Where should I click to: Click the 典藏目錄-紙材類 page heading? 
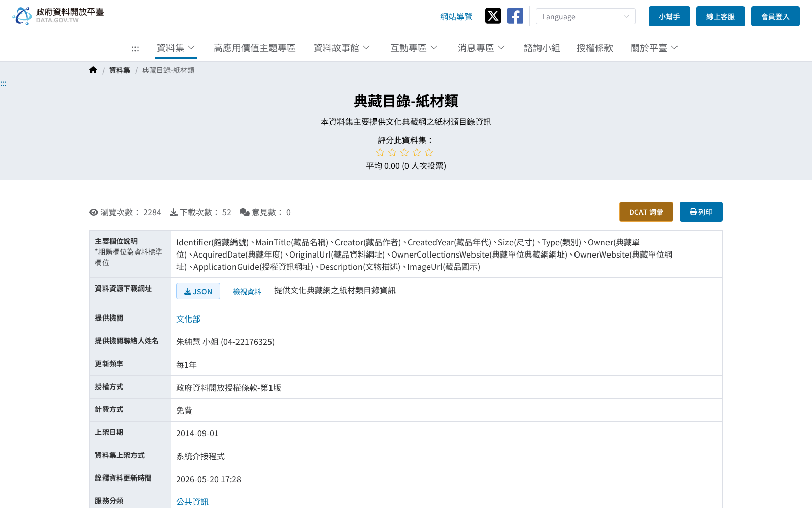point(406,101)
